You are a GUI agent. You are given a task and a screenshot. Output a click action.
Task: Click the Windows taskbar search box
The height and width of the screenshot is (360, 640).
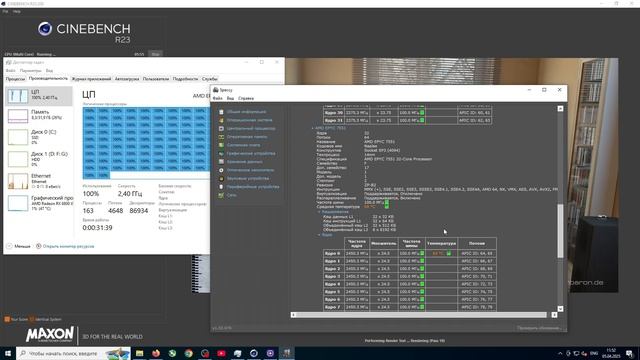coord(73,353)
